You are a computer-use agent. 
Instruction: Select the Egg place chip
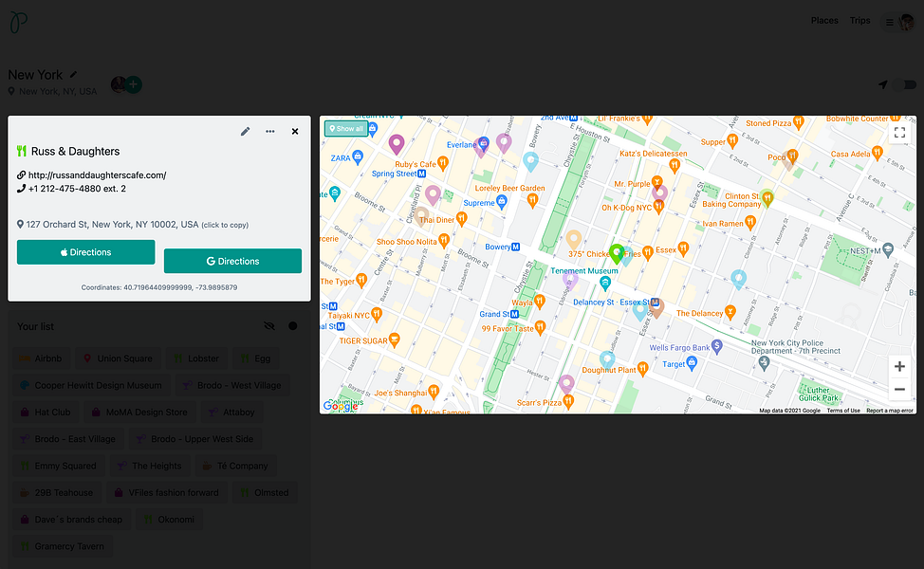point(256,358)
